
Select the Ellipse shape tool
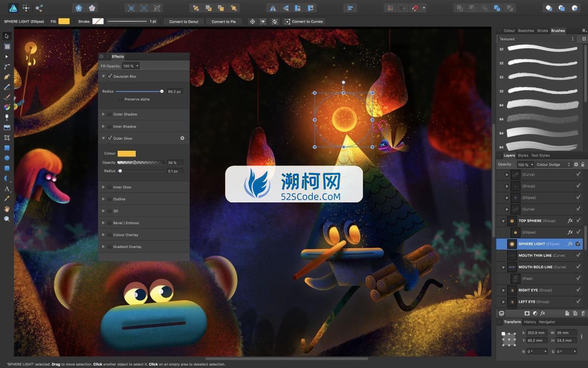tap(7, 158)
